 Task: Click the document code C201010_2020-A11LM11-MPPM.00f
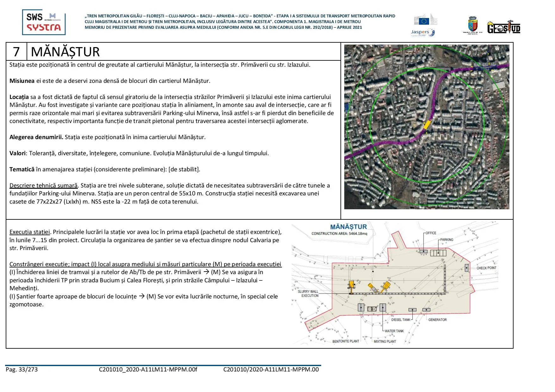tap(148, 370)
